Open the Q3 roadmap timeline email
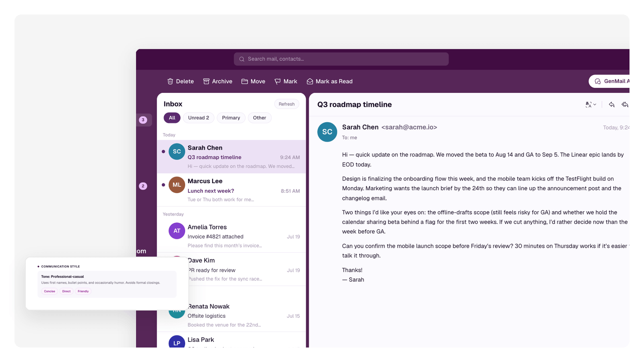Viewport: 644px width, 362px height. [x=231, y=157]
